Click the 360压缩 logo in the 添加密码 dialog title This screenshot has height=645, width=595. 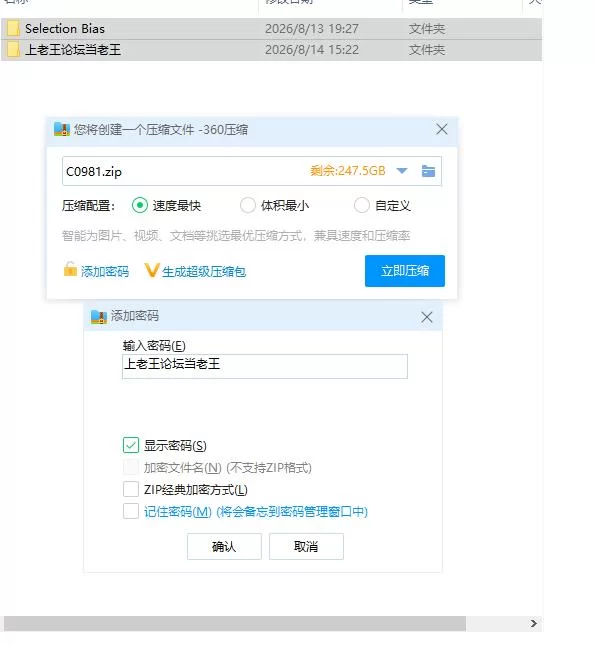click(x=99, y=316)
